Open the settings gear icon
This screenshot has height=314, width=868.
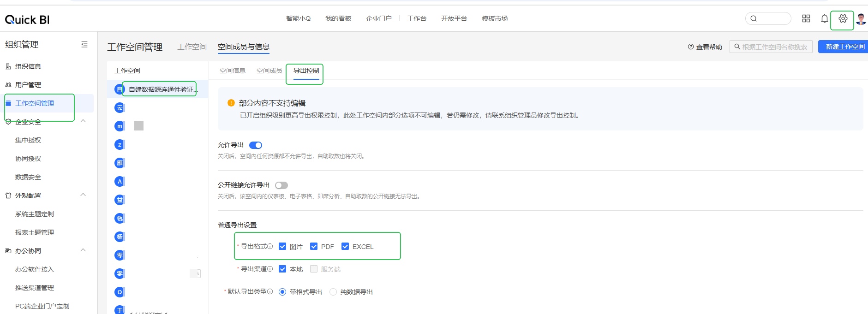click(843, 19)
